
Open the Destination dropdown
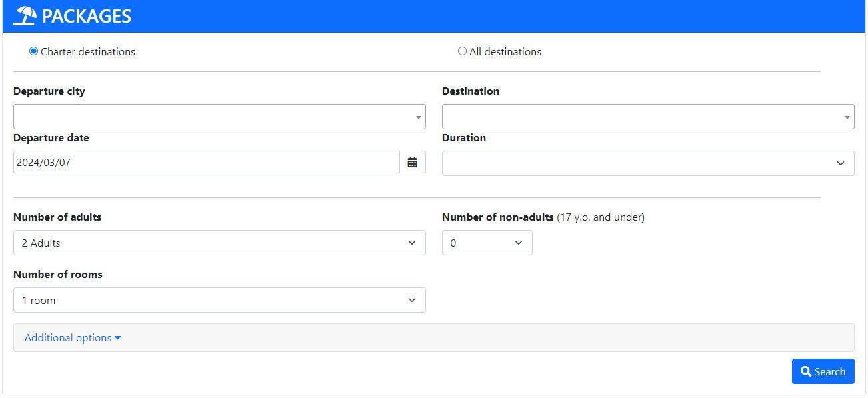pyautogui.click(x=641, y=117)
